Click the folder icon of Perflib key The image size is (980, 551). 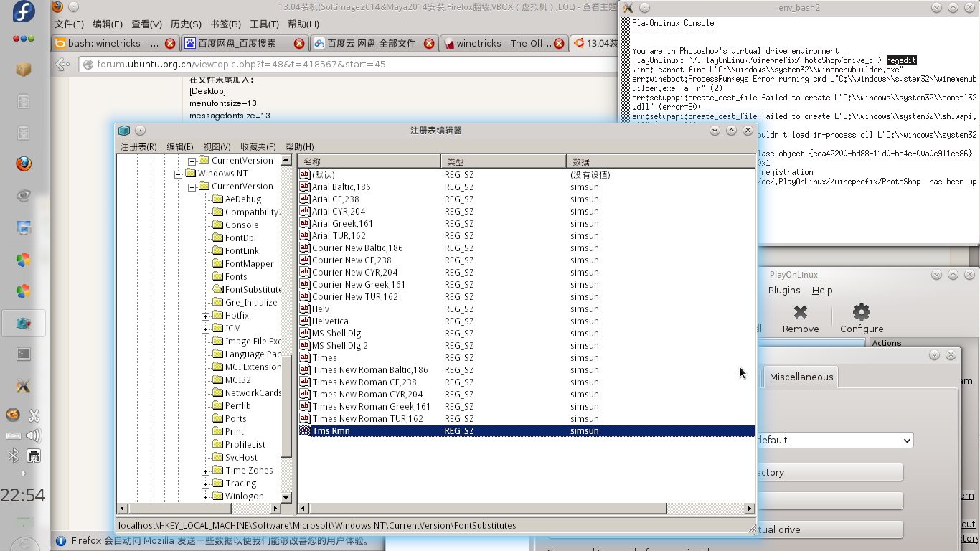click(x=217, y=405)
